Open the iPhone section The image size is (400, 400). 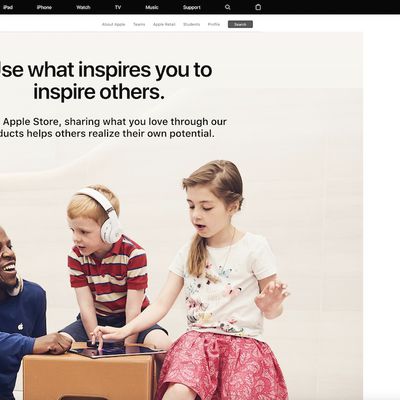44,7
